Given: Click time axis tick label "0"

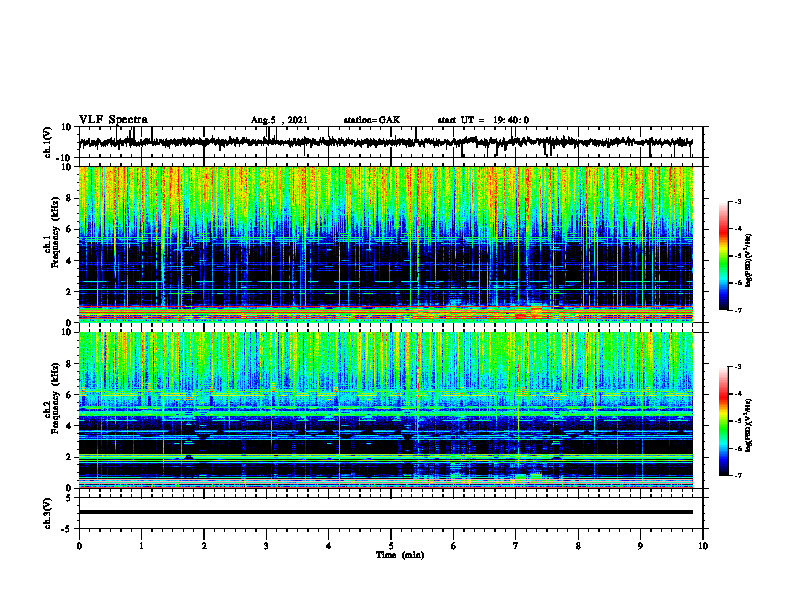Looking at the screenshot, I should (79, 546).
